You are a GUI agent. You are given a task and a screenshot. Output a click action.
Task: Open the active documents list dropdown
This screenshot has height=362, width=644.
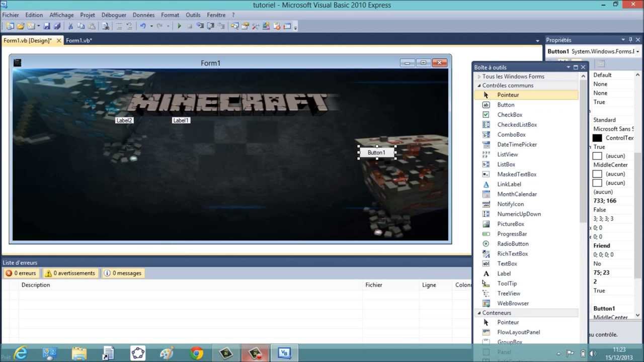(x=538, y=41)
